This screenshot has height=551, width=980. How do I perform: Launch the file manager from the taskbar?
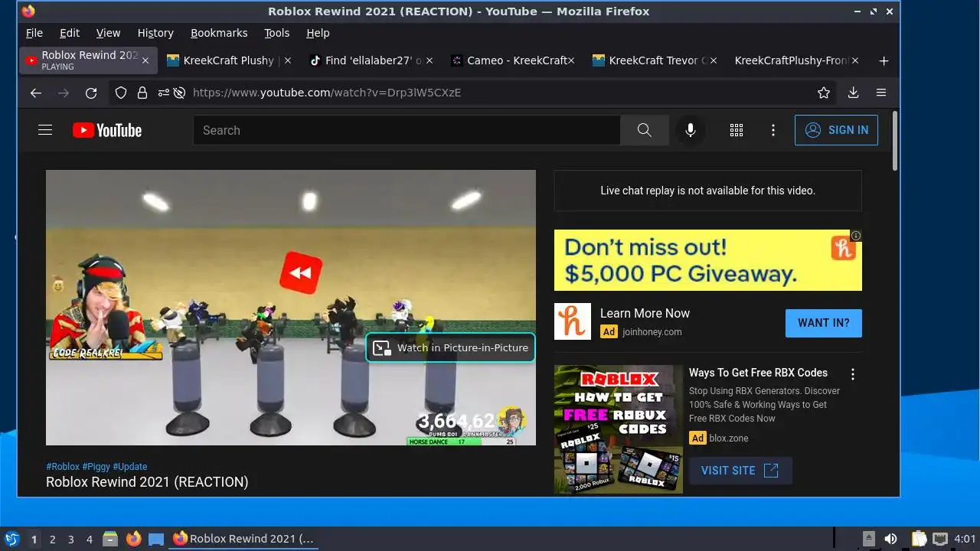coord(110,539)
